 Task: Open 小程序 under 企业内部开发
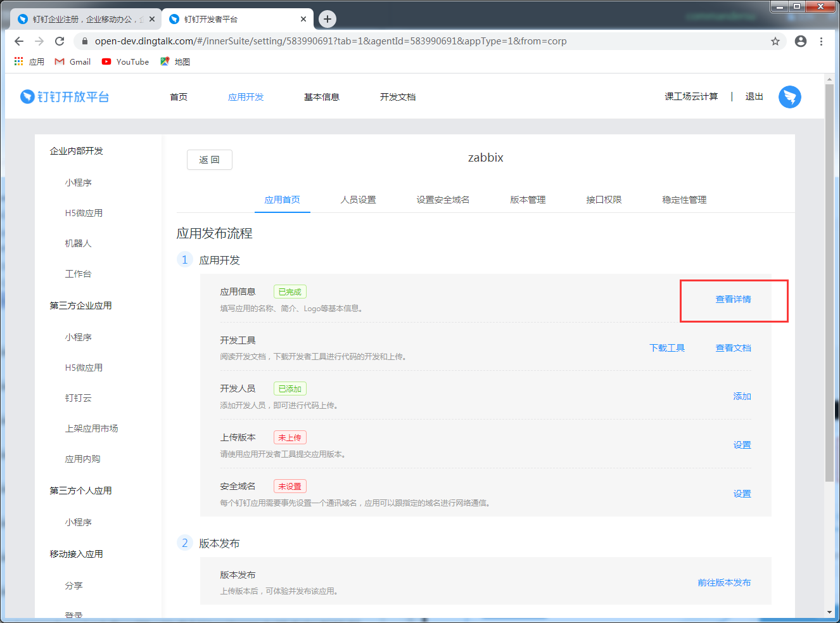pyautogui.click(x=79, y=183)
